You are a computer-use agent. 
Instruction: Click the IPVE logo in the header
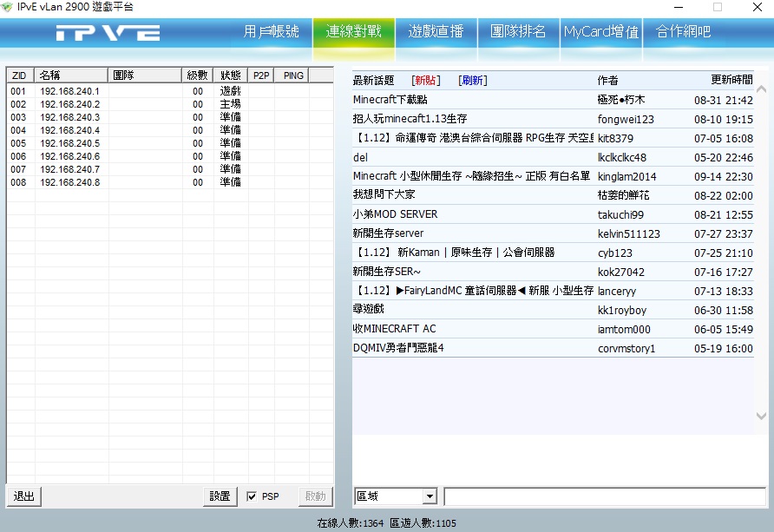tap(108, 33)
